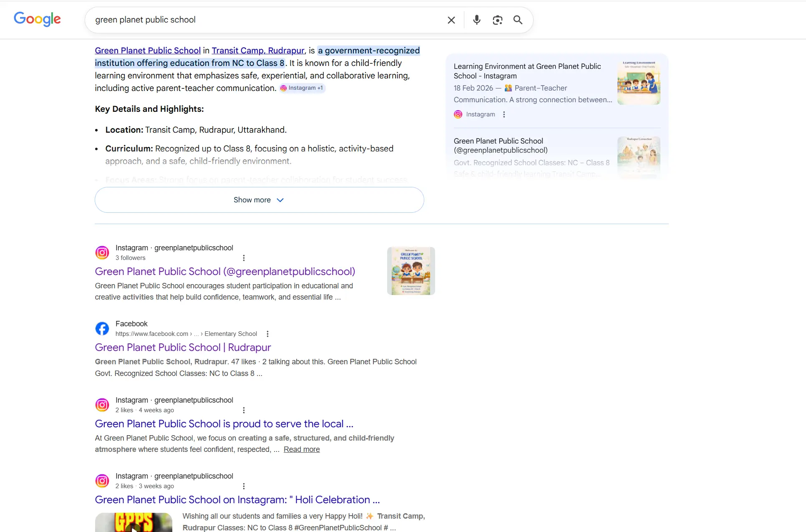Image resolution: width=806 pixels, height=532 pixels.
Task: Open three-dot menu beside Facebook result URL
Action: tap(267, 334)
